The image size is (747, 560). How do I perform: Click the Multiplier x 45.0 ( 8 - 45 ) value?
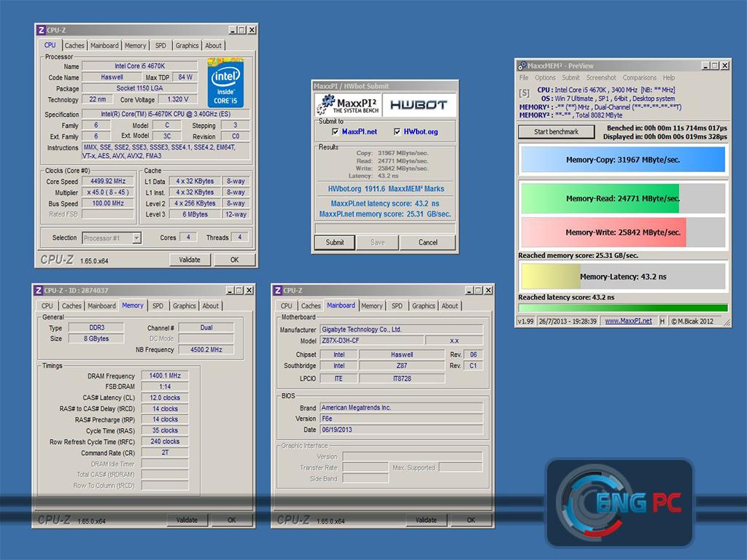click(x=108, y=192)
